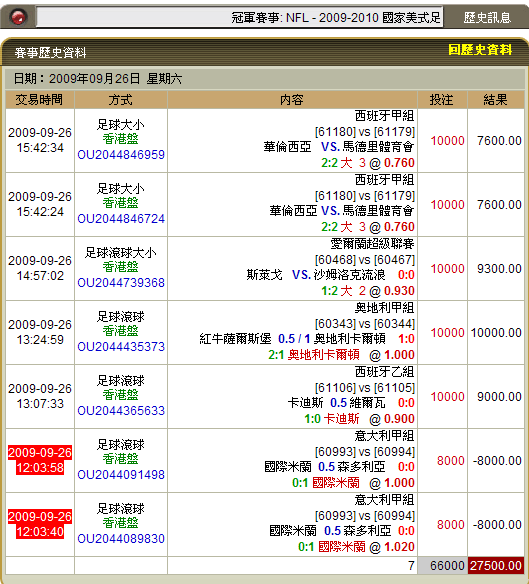Click the 賽事歷史資料 panel title

click(50, 53)
